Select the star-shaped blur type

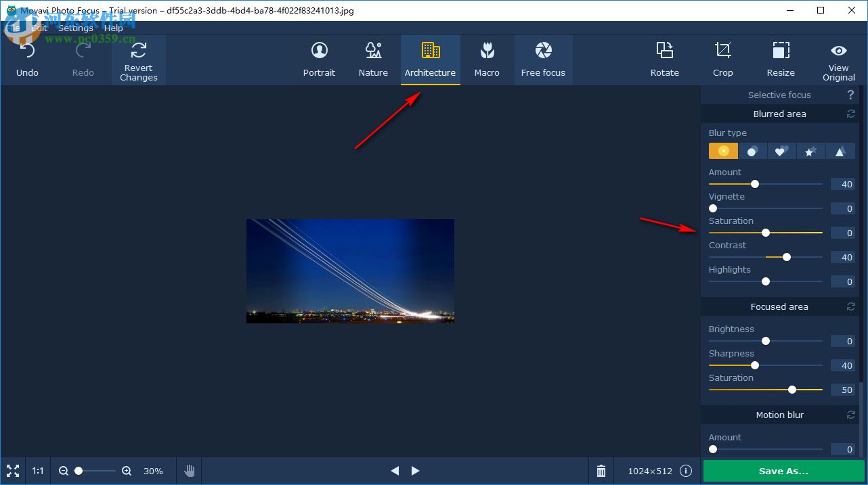[811, 151]
